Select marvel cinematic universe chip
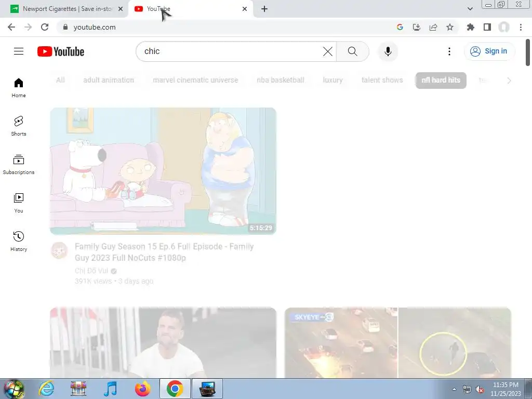532x399 pixels. tap(195, 80)
